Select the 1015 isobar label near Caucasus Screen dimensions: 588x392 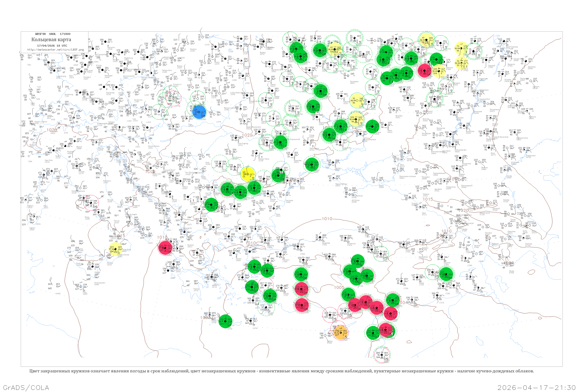coord(428,199)
